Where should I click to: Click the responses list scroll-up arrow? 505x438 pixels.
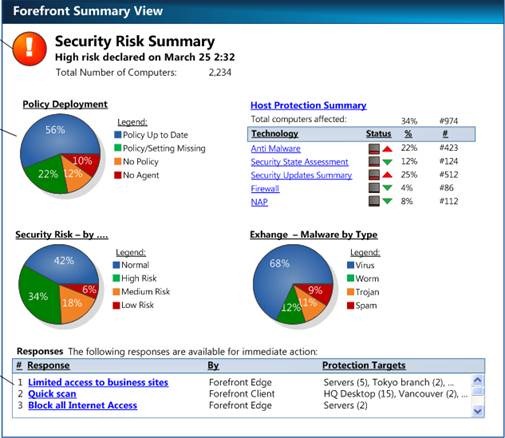(x=478, y=380)
